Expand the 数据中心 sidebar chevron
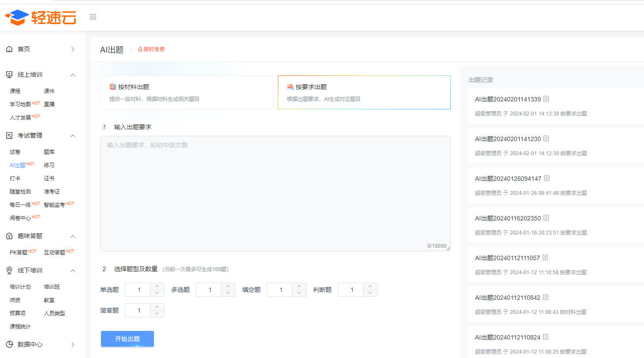The width and height of the screenshot is (644, 358). pyautogui.click(x=73, y=344)
